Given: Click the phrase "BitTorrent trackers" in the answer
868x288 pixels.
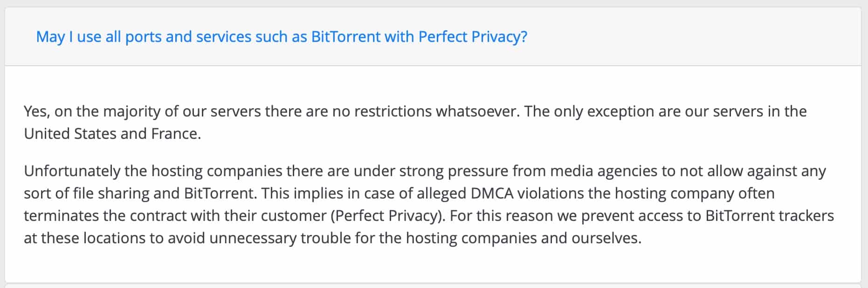Looking at the screenshot, I should click(x=770, y=216).
